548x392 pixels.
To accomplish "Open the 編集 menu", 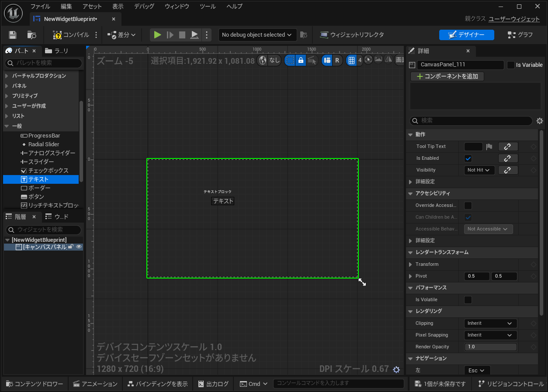I will click(66, 7).
